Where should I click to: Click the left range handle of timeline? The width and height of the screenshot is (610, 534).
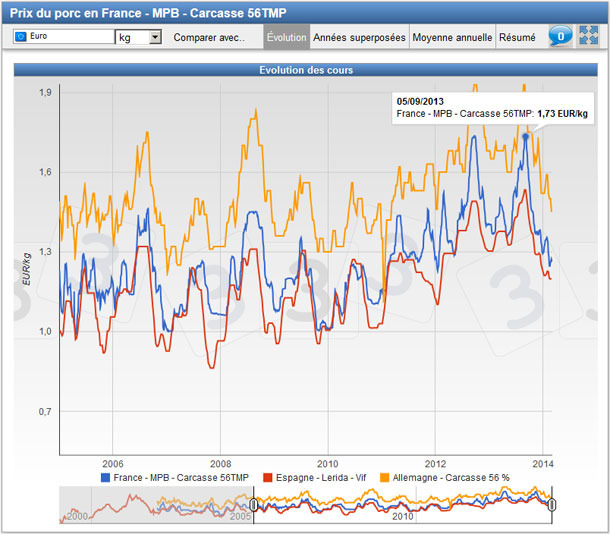point(254,505)
